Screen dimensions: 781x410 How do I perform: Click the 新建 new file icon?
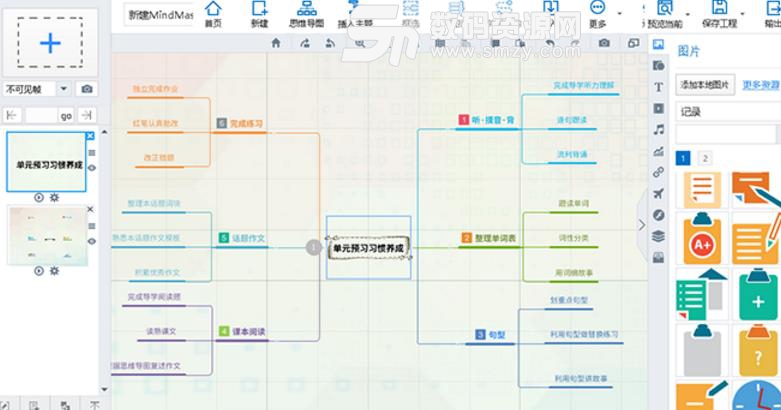pyautogui.click(x=260, y=14)
